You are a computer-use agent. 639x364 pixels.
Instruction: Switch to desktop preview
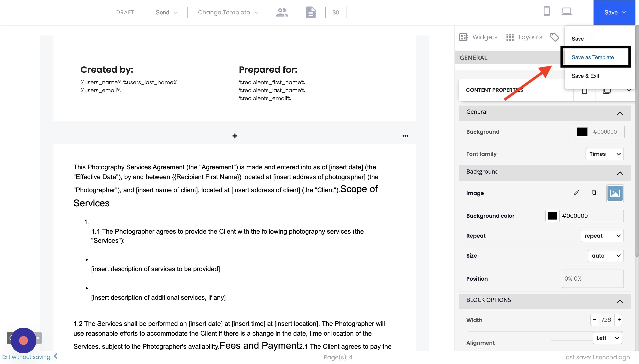pyautogui.click(x=566, y=11)
